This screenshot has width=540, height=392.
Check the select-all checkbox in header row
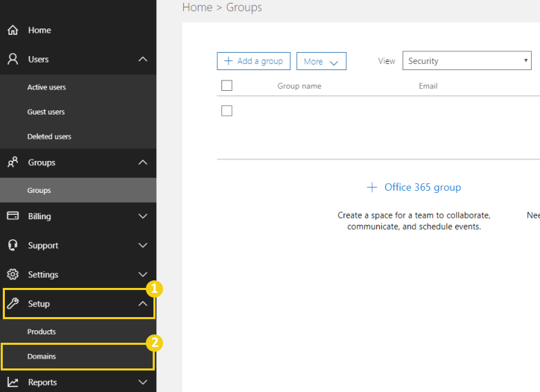tap(226, 86)
